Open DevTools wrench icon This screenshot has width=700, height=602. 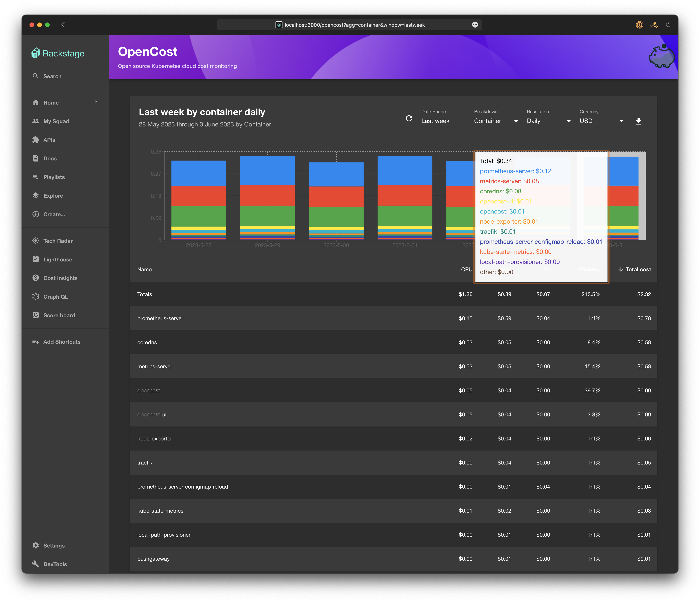36,564
